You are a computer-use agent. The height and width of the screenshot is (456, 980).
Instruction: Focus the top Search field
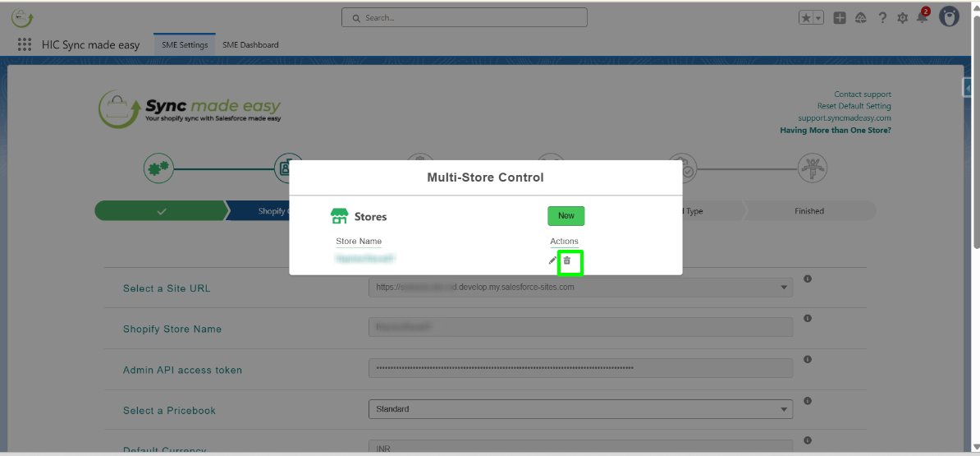465,17
